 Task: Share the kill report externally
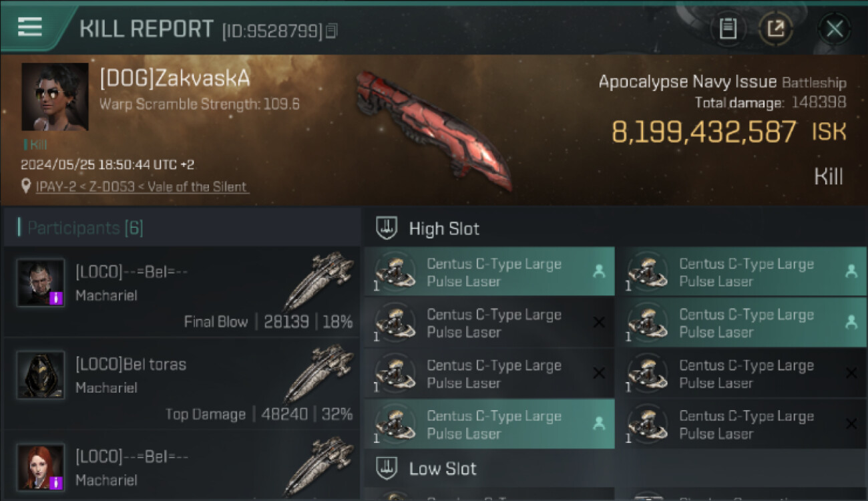tap(775, 29)
